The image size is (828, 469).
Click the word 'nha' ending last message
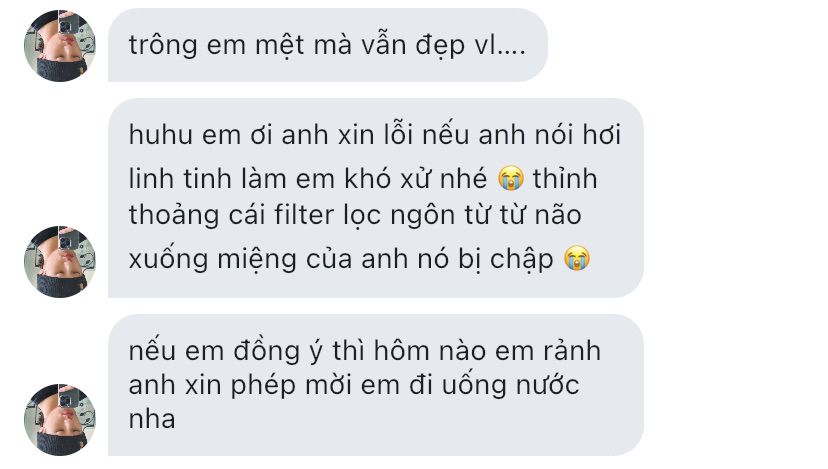(152, 419)
